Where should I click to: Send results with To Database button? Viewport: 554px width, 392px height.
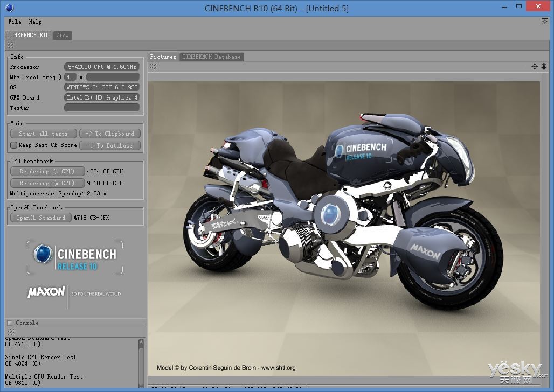click(110, 145)
